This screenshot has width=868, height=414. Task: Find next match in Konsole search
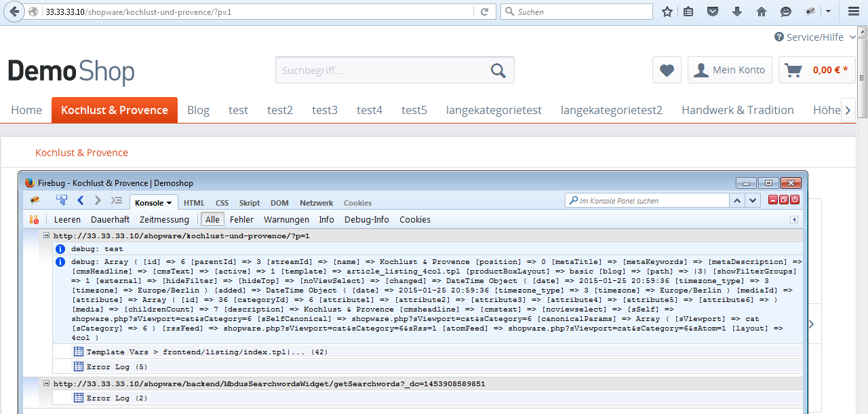pyautogui.click(x=753, y=200)
